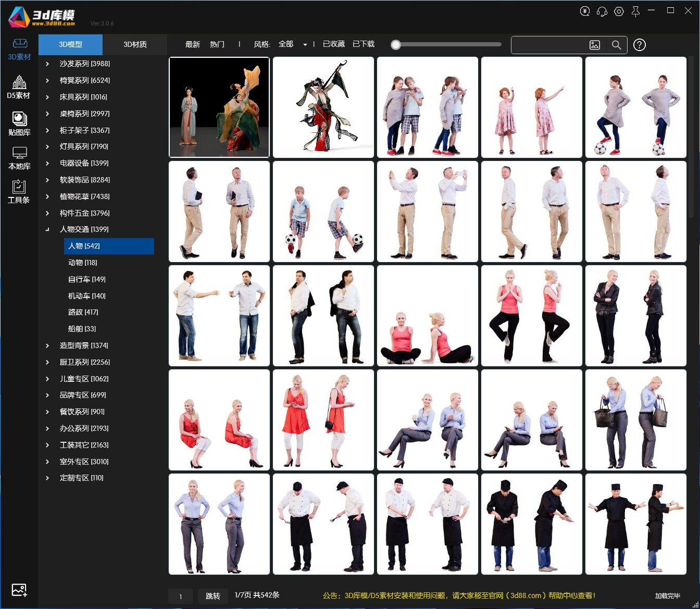Click the 儿童专区 [1062] category label

pos(84,379)
